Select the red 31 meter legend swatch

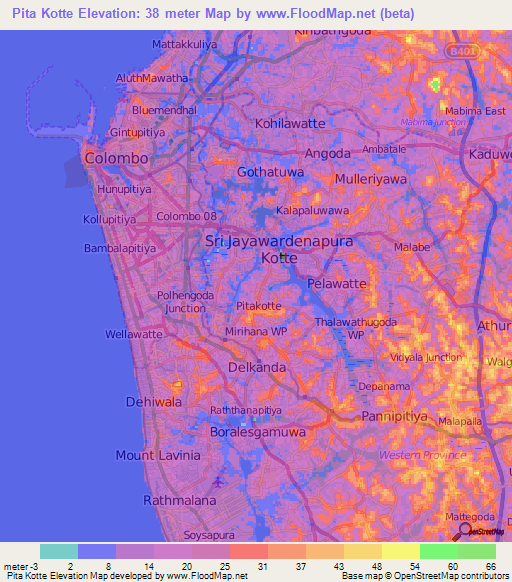click(249, 551)
